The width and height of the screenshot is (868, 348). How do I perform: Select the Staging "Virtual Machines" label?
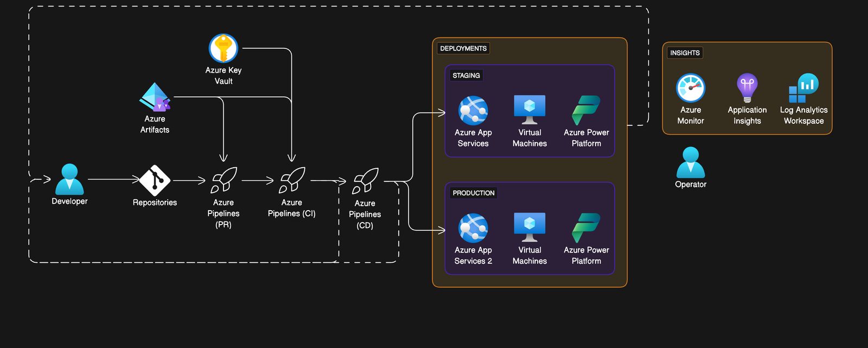(530, 138)
